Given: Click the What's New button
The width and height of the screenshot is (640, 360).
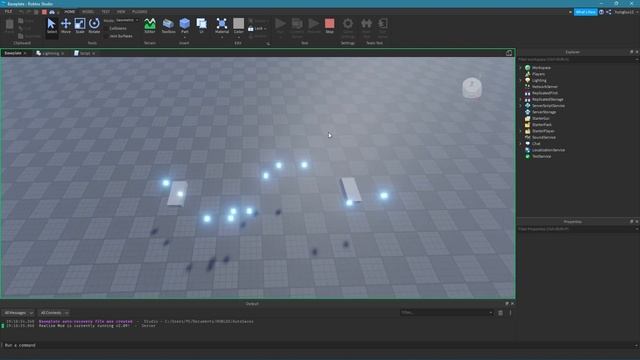Looking at the screenshot, I should click(585, 12).
